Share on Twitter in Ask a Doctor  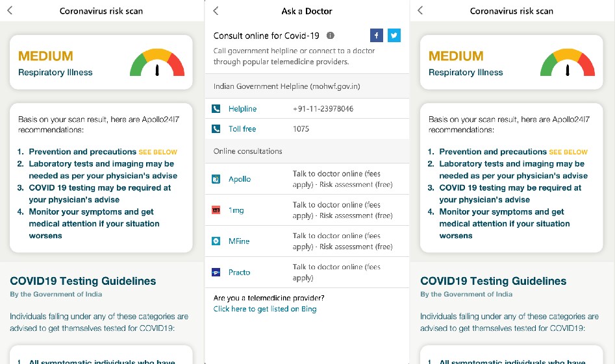tap(394, 35)
